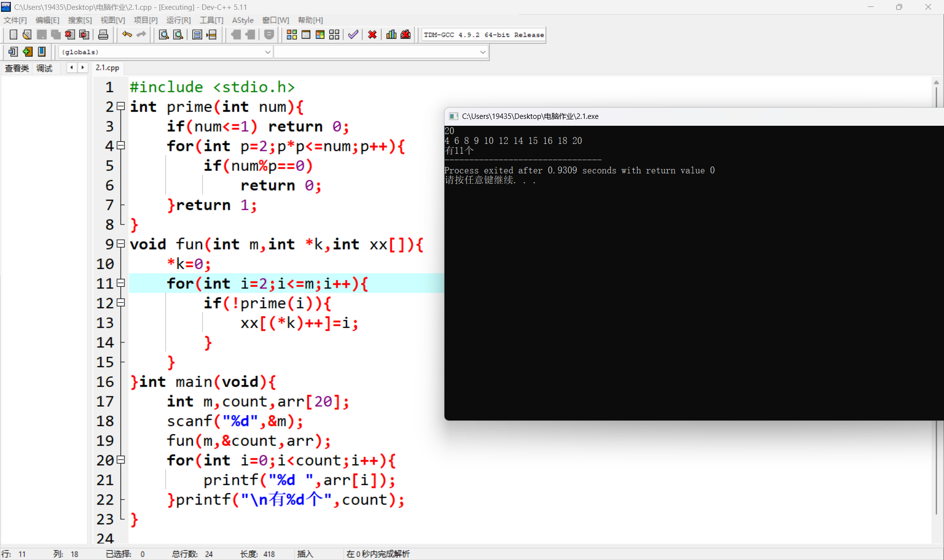Click the New file toolbar icon
The image size is (944, 560).
coord(13,34)
